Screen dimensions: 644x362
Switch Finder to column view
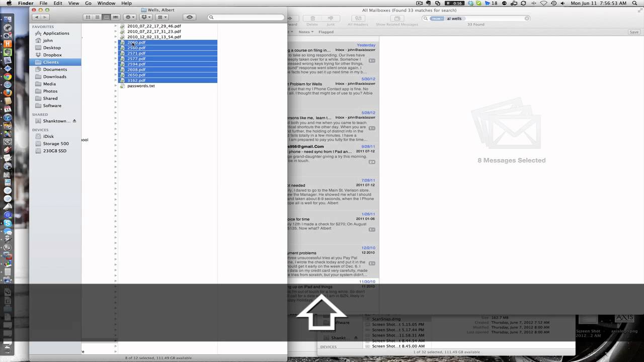(106, 17)
